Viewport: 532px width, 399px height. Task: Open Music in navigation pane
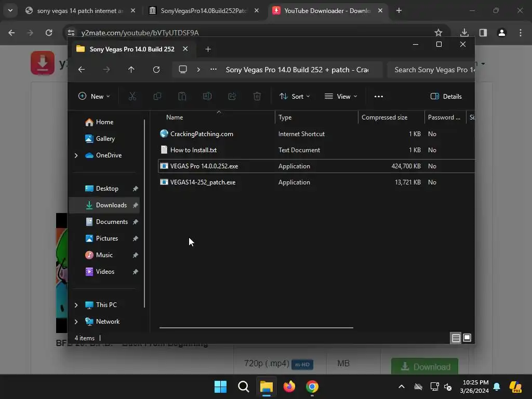[104, 255]
